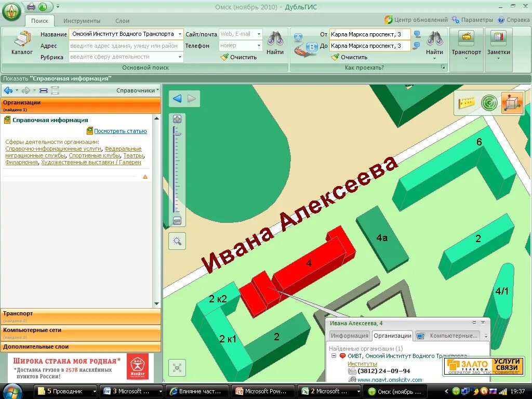This screenshot has width=532, height=399.
Task: Switch directory panel to detailed list view
Action: point(55,90)
